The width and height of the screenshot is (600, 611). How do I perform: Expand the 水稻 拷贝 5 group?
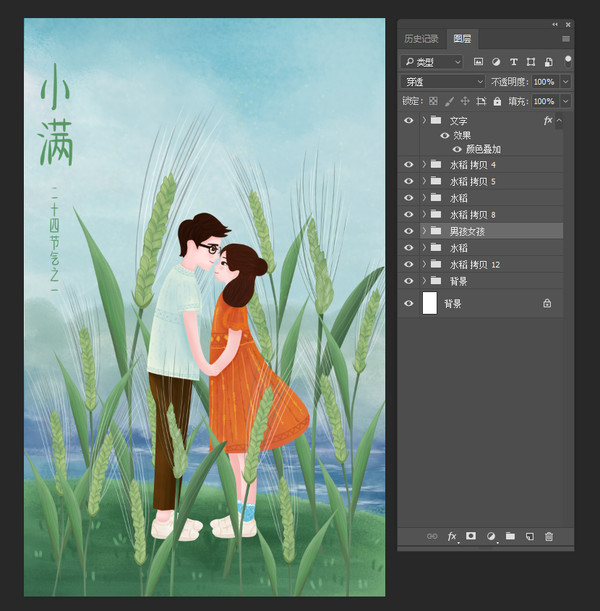(x=424, y=181)
